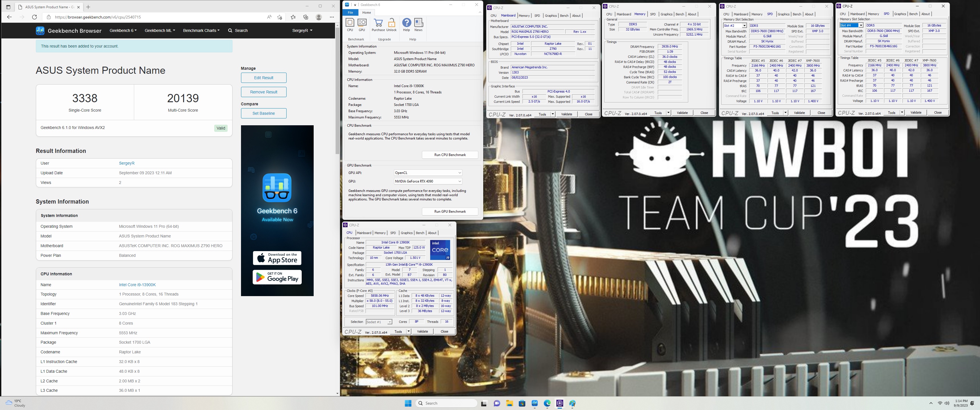The width and height of the screenshot is (980, 410).
Task: Open browser tab actions menu icon
Action: tap(8, 7)
